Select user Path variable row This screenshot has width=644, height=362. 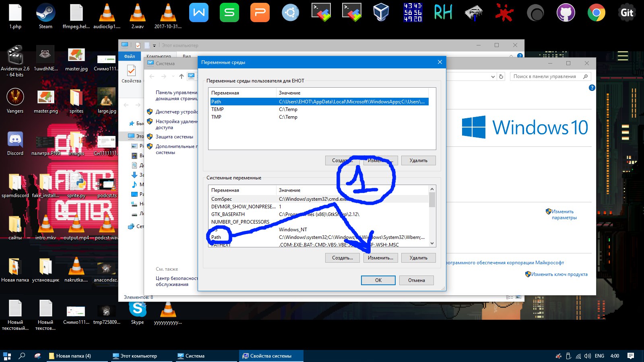pyautogui.click(x=319, y=102)
